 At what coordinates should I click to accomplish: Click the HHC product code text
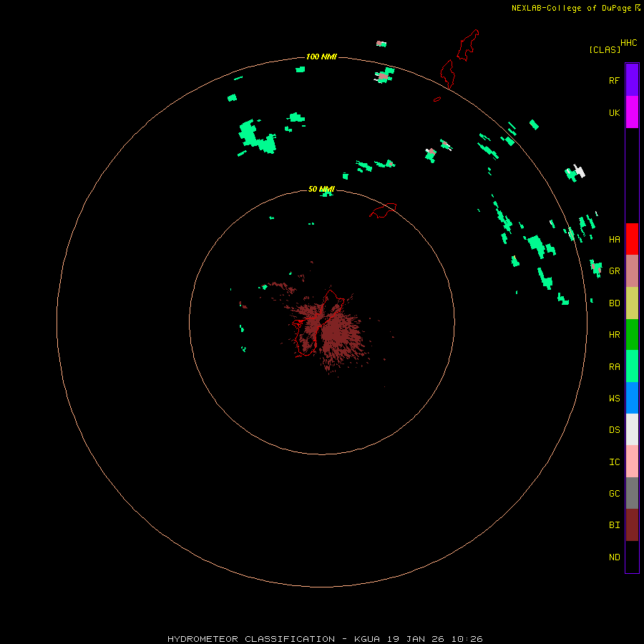click(x=628, y=42)
